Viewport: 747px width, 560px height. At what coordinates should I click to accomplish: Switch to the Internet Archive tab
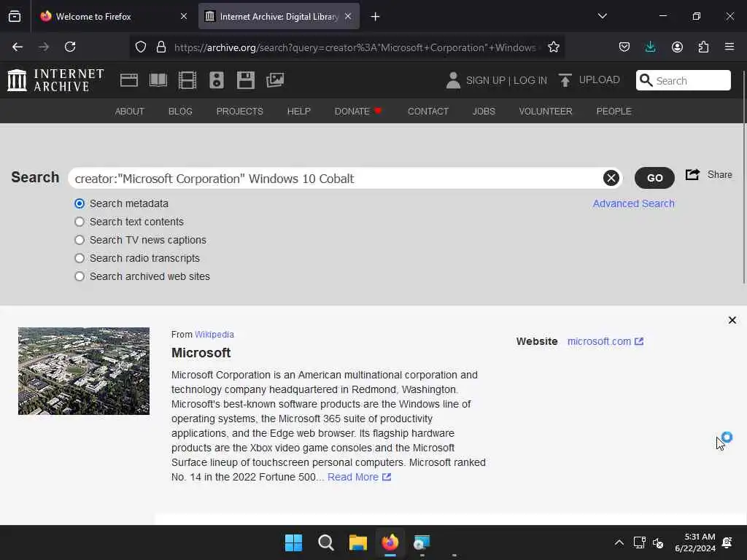tap(279, 16)
